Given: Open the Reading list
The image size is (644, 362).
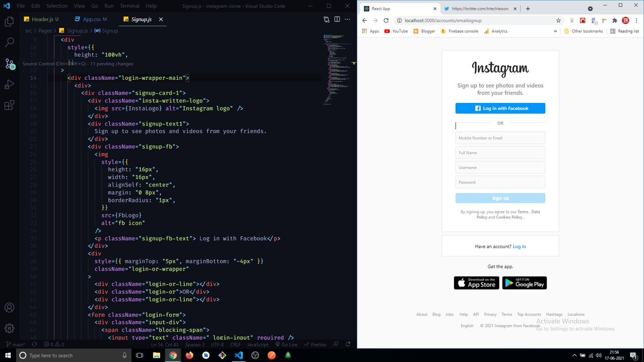Looking at the screenshot, I should [x=624, y=31].
